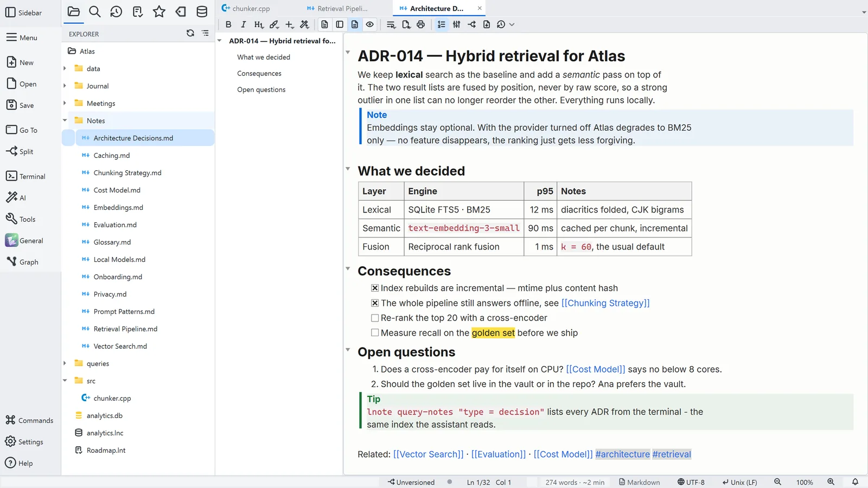Viewport: 868px width, 488px height.
Task: Toggle the preview eye view mode
Action: [370, 24]
